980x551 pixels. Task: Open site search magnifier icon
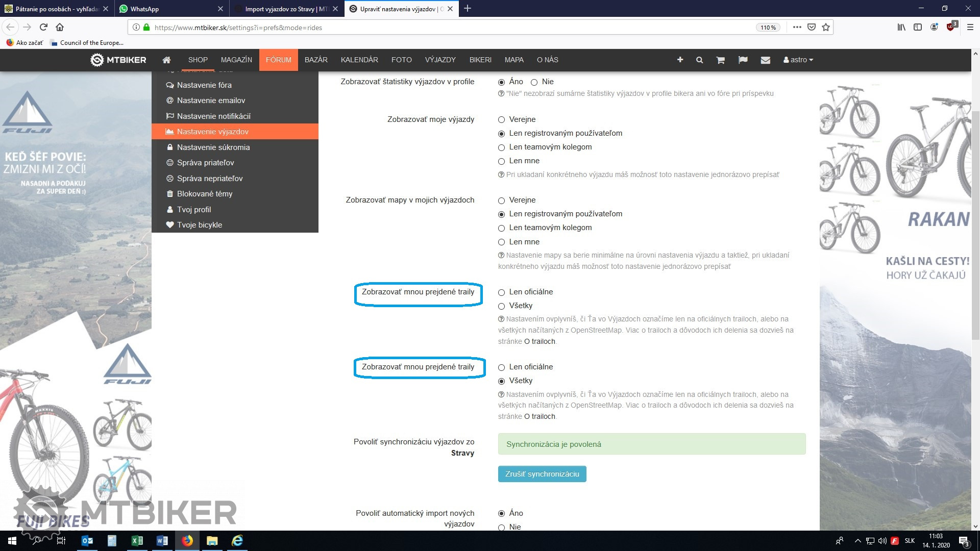pyautogui.click(x=699, y=60)
